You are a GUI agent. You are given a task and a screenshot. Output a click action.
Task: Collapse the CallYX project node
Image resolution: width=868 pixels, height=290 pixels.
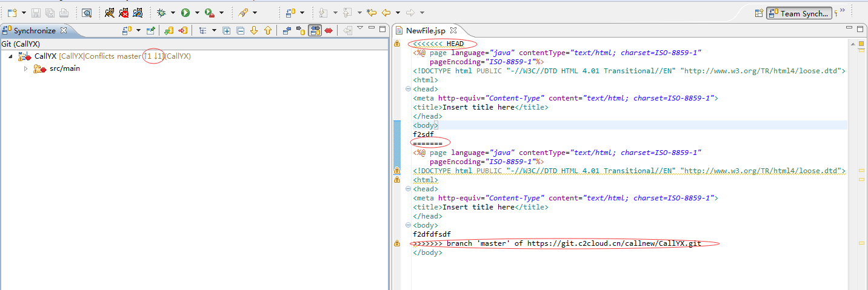[x=11, y=56]
